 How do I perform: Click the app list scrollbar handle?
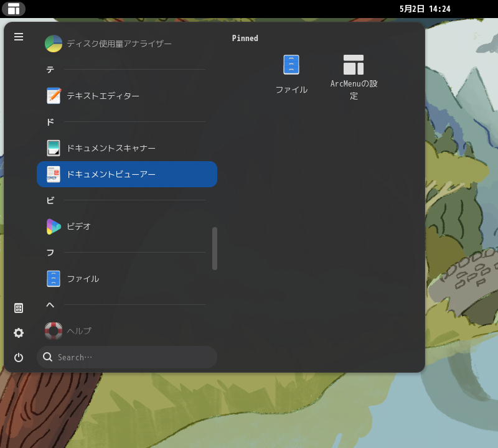point(215,249)
